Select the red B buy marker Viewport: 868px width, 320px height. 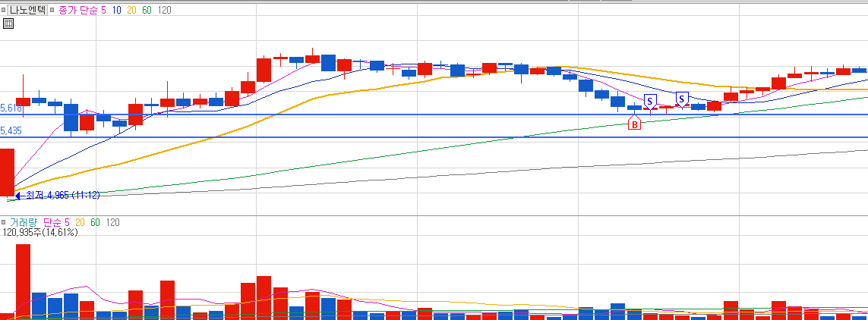click(635, 124)
